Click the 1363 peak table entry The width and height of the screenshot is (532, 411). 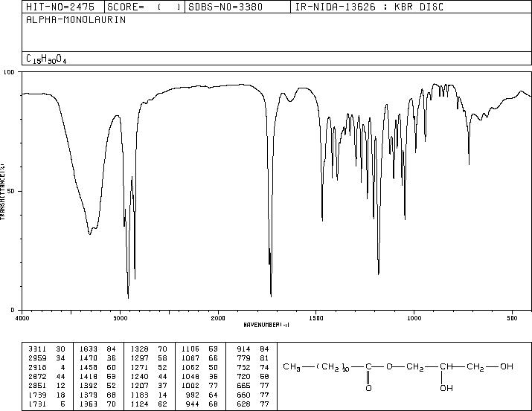pyautogui.click(x=97, y=404)
